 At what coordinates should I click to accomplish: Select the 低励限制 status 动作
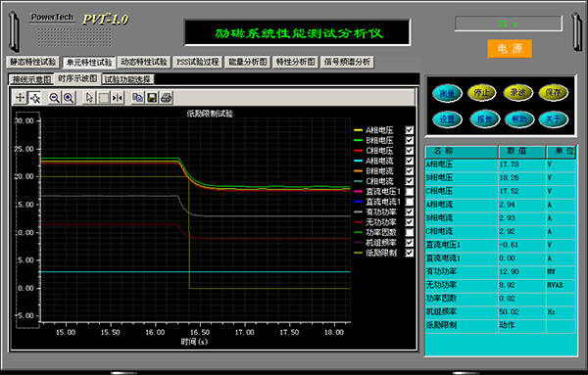507,325
